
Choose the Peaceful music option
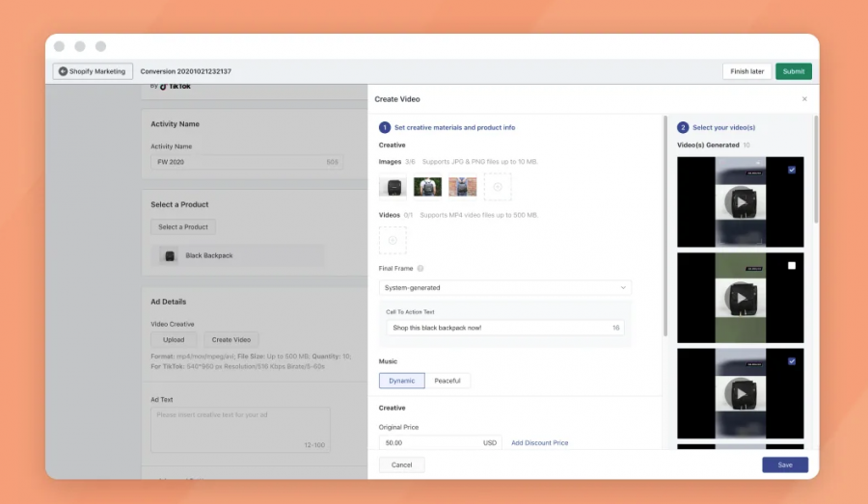448,381
